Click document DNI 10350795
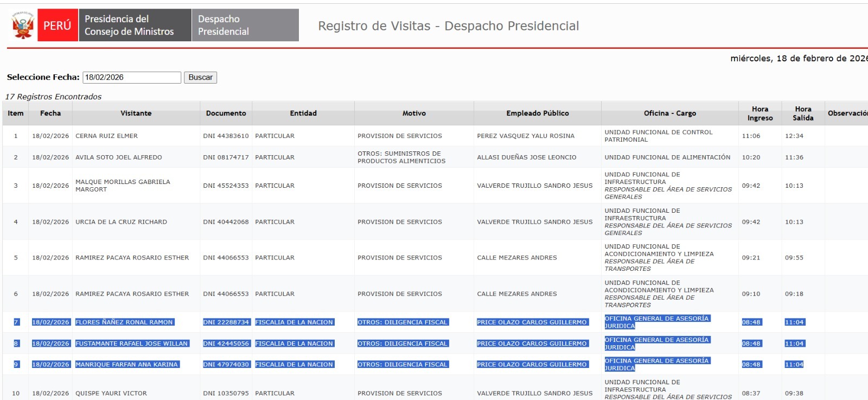The image size is (868, 400). tap(226, 393)
